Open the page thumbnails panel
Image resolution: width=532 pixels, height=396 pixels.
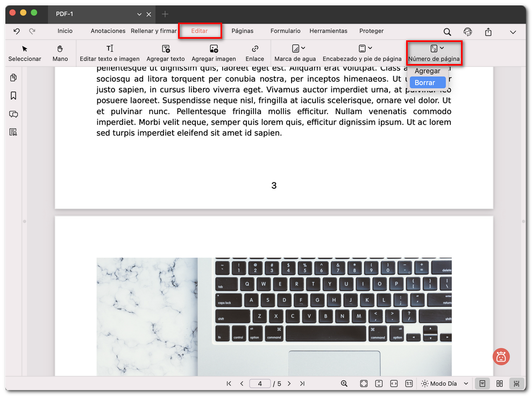13,77
